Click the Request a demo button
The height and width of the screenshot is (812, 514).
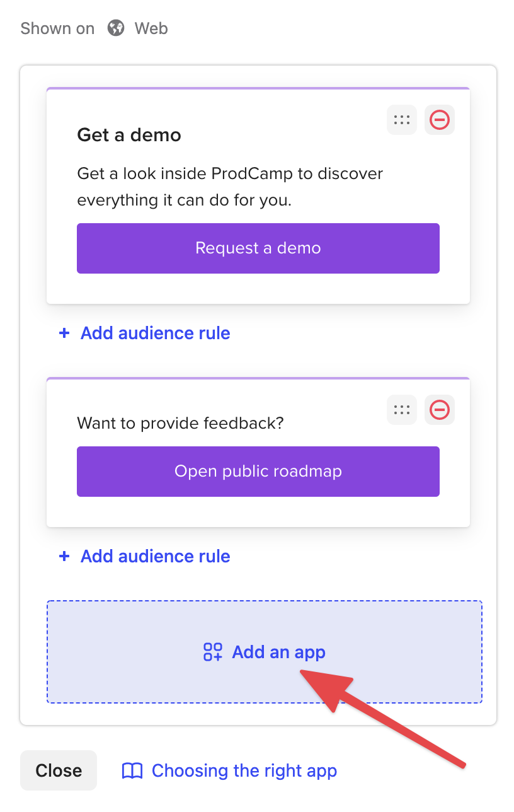[x=258, y=248]
